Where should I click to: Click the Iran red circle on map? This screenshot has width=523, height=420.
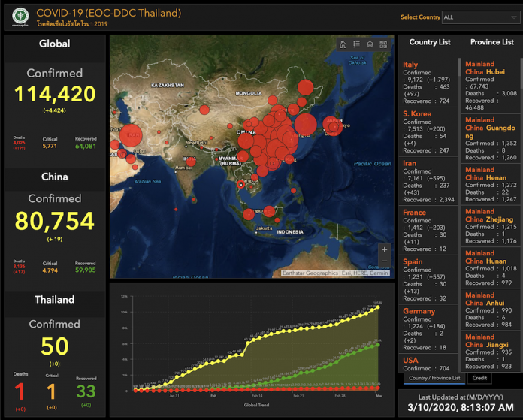131,135
